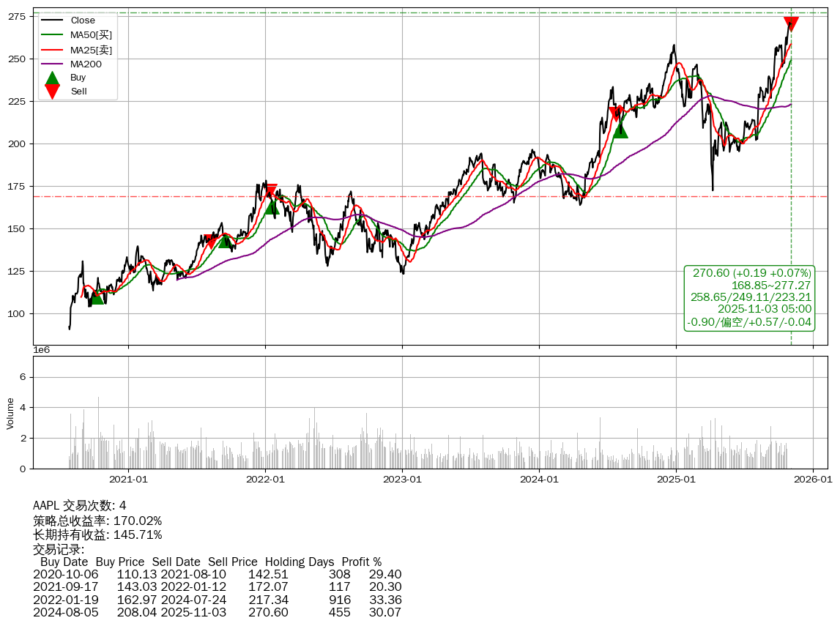
Task: Click the Volume axis label
Action: (10, 413)
